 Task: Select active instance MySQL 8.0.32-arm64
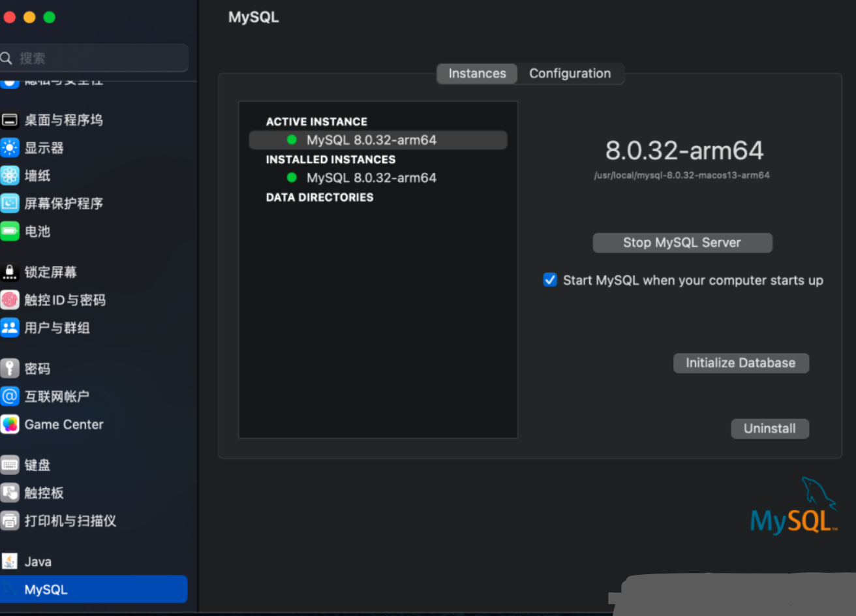pyautogui.click(x=371, y=140)
